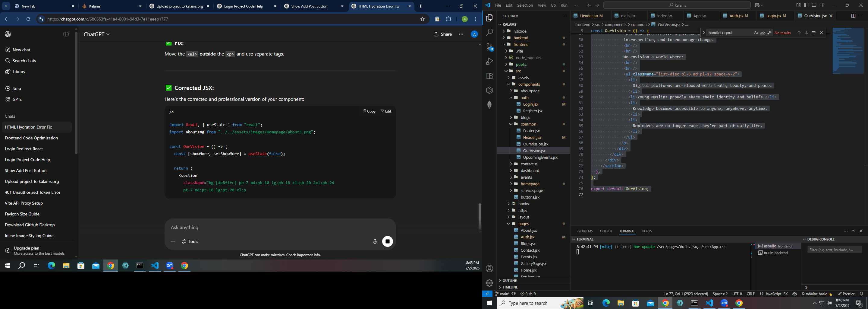Screen dimensions: 868x309
Task: Toggle the secondary side bar in VS Code
Action: pos(822,5)
